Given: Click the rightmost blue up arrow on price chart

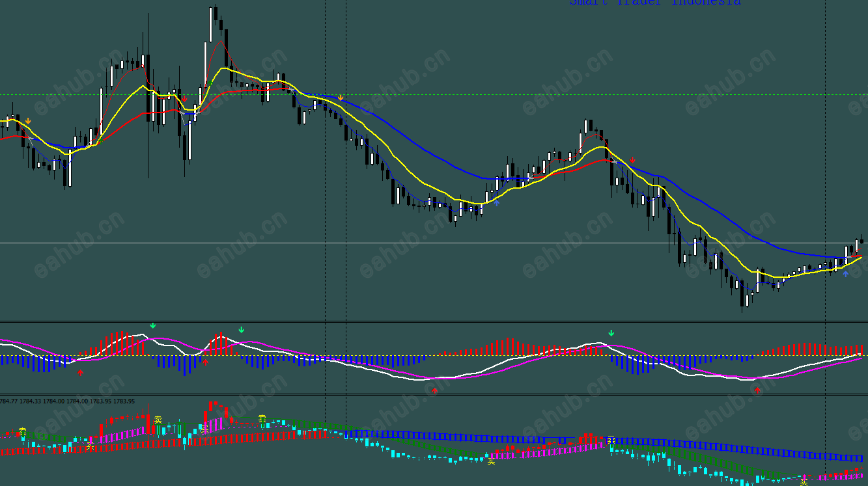Looking at the screenshot, I should 846,274.
